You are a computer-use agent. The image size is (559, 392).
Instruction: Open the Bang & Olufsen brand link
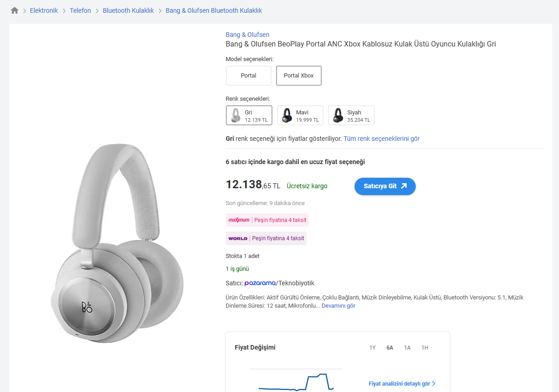coord(247,35)
